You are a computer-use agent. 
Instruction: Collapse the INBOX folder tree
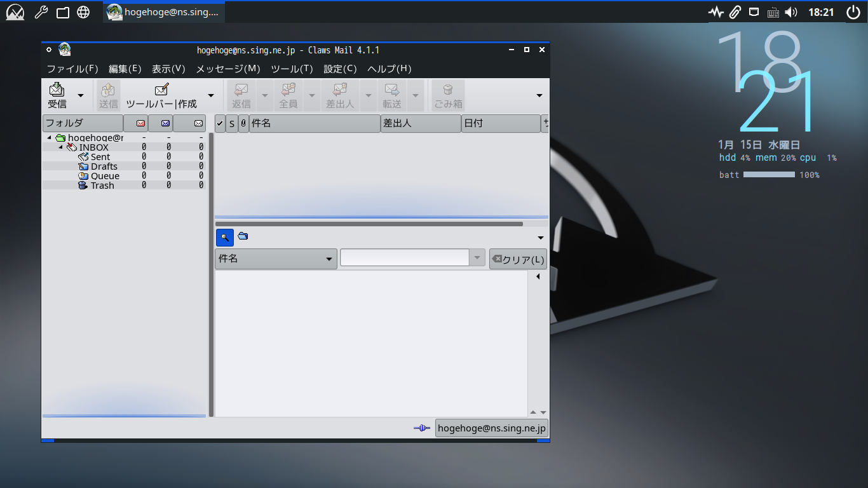(x=61, y=147)
